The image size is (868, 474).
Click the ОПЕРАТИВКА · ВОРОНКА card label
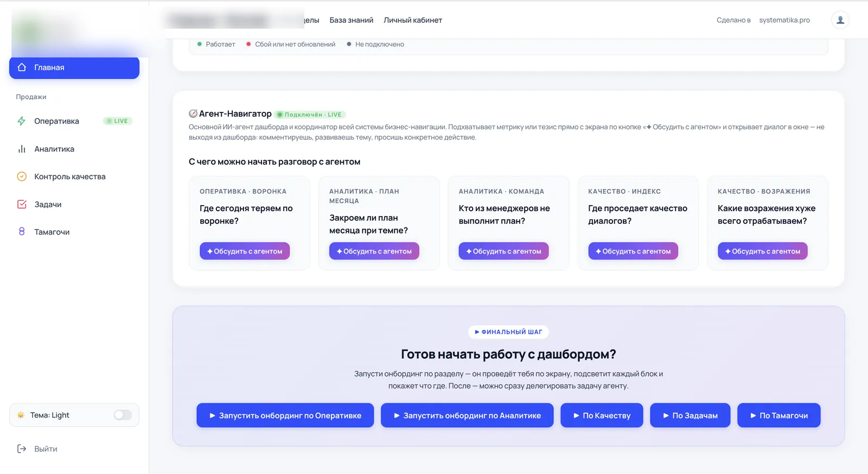[x=243, y=191]
